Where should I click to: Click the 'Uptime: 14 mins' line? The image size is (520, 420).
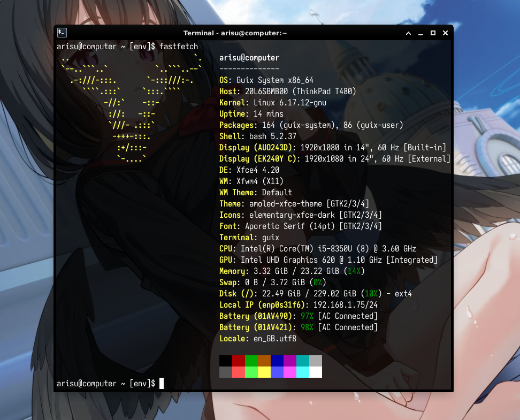[x=251, y=114]
